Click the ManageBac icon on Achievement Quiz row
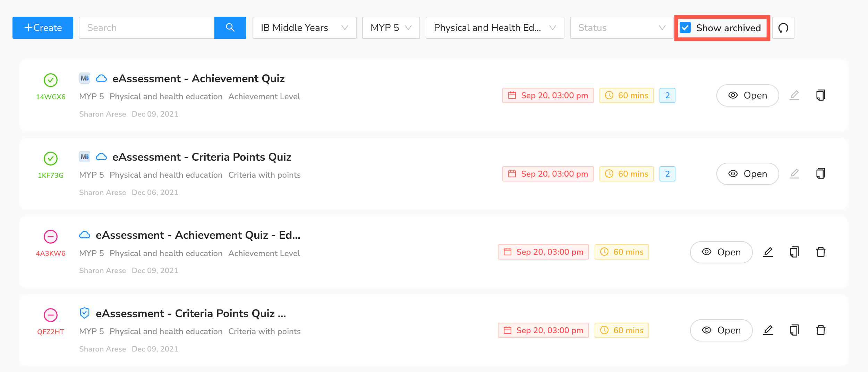868x372 pixels. pos(84,78)
